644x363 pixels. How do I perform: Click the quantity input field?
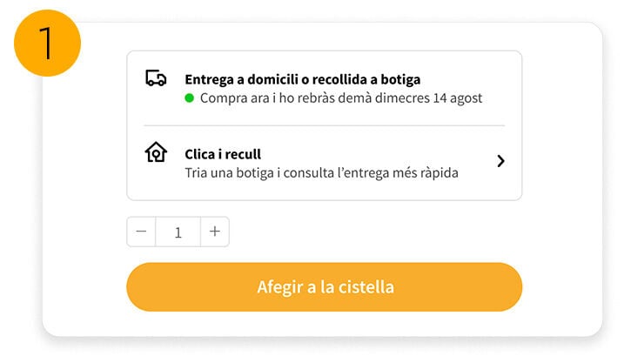point(178,232)
